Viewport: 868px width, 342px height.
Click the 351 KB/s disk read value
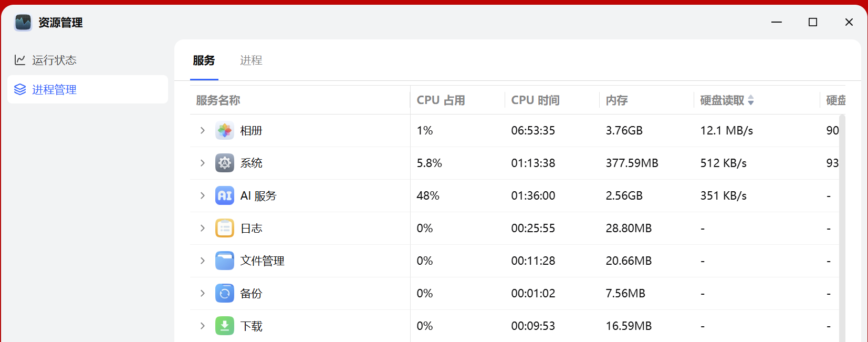pyautogui.click(x=724, y=195)
